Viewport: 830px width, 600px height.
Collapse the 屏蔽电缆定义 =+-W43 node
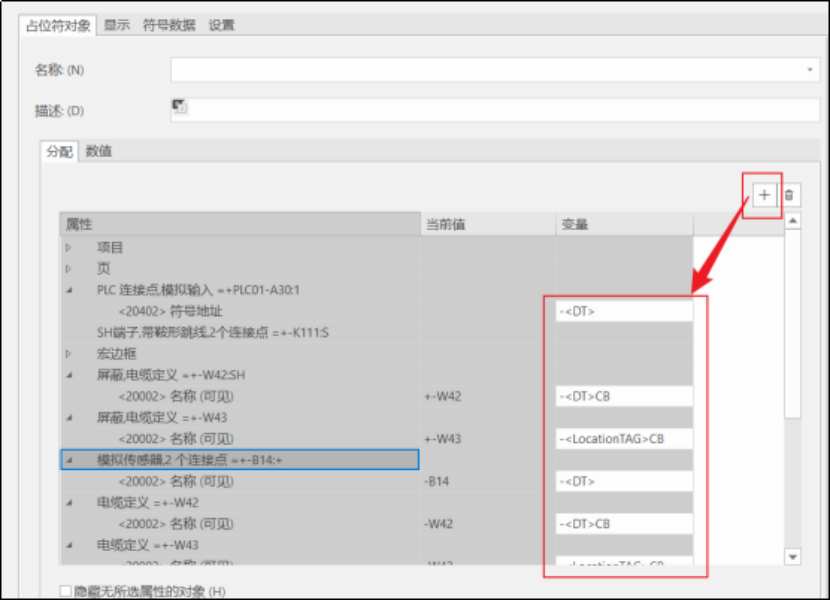pos(69,417)
